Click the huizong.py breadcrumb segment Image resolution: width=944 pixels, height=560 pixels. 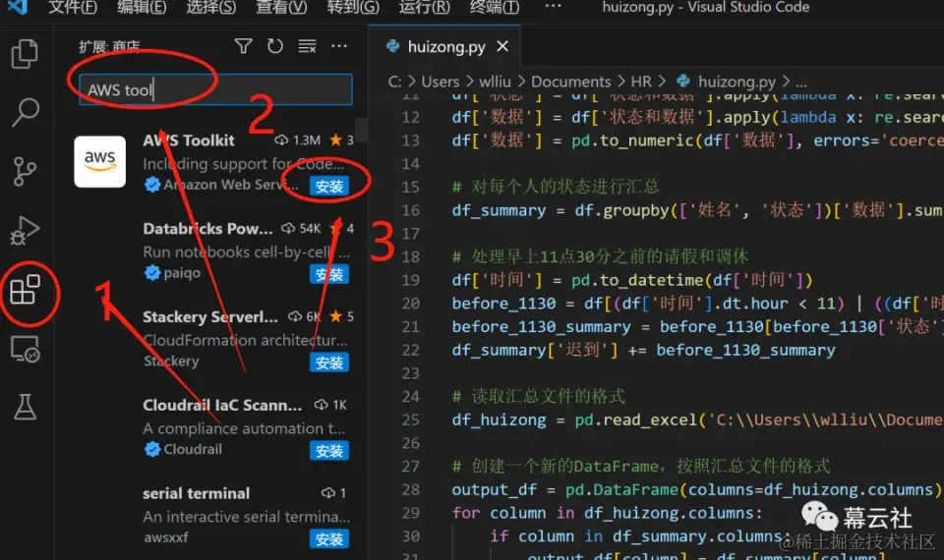click(737, 82)
